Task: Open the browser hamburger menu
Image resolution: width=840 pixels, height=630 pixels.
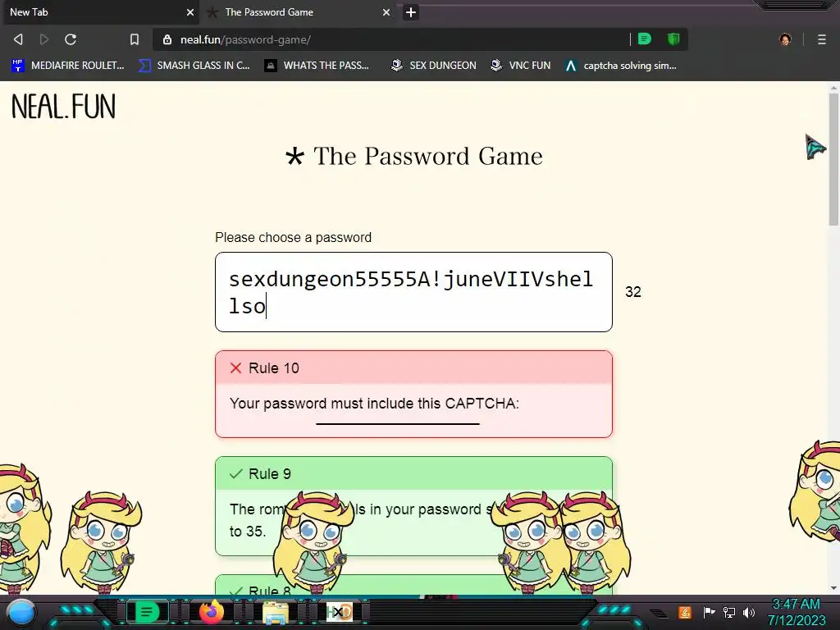Action: coord(821,39)
